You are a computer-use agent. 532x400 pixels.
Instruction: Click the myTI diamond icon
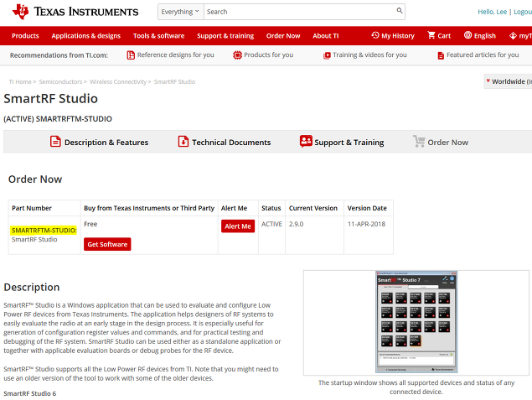coord(513,35)
